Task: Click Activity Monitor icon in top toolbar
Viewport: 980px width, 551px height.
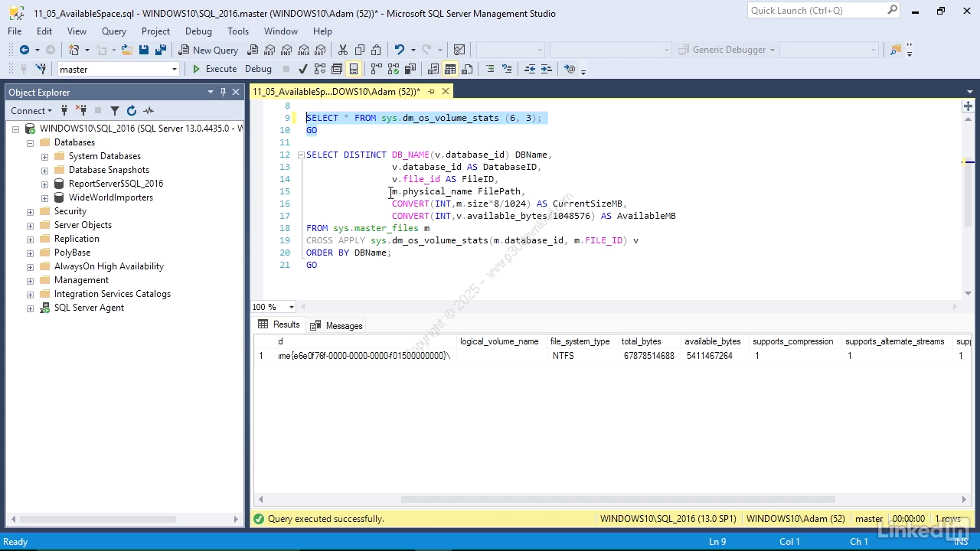Action: [459, 50]
